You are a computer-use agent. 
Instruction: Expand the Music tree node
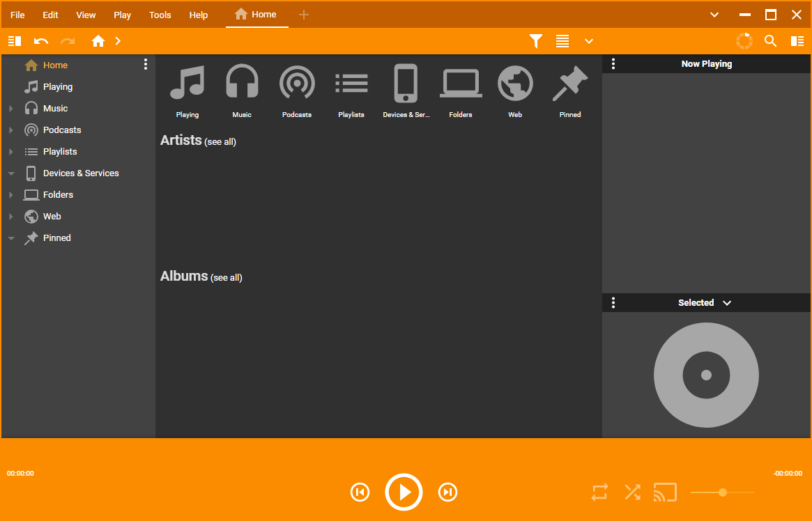(x=11, y=109)
